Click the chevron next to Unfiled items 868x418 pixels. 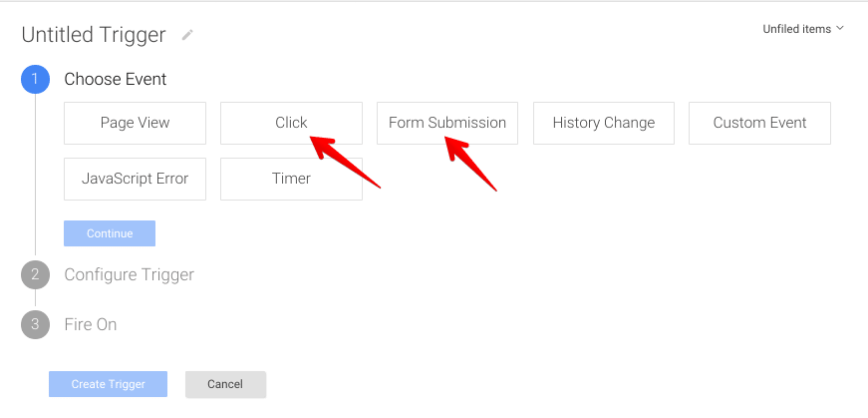click(840, 28)
